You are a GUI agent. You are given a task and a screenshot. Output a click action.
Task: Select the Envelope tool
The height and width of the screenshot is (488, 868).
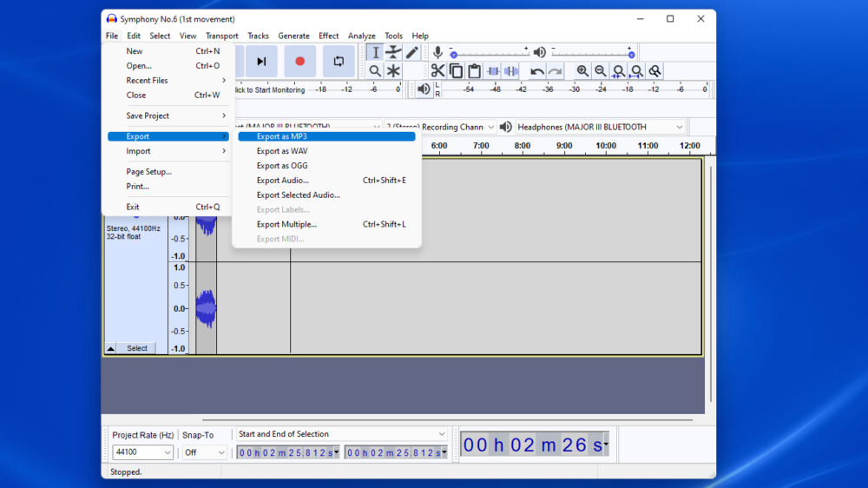point(393,52)
